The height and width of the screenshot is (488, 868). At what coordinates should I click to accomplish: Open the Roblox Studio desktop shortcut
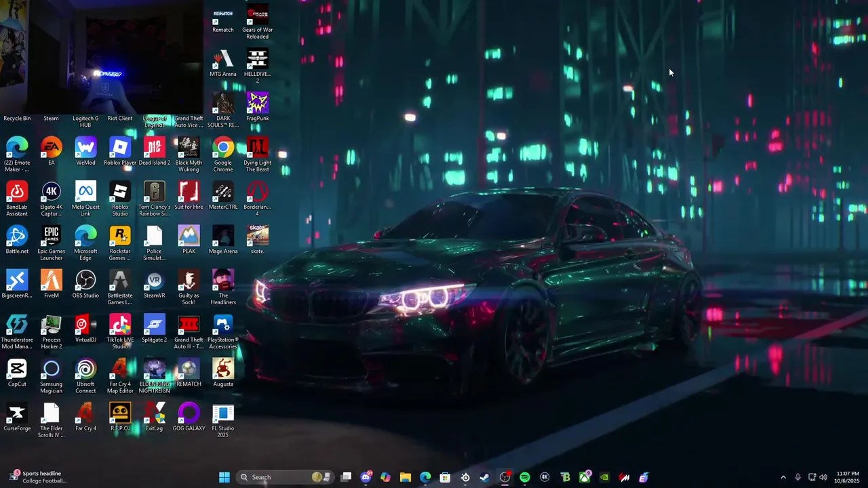120,199
